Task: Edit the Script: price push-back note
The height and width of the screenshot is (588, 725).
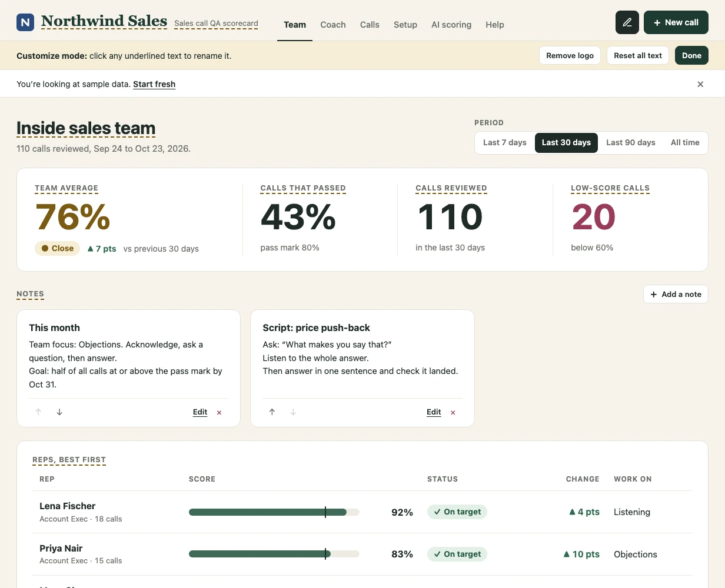Action: tap(434, 412)
